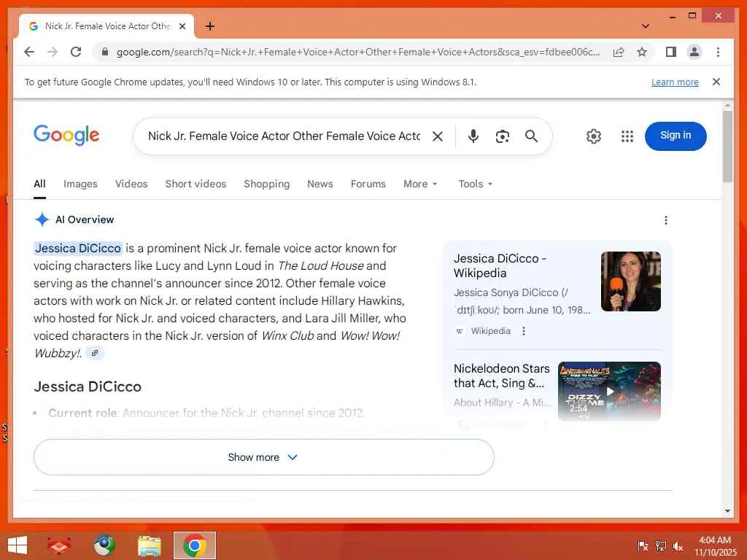The image size is (747, 560).
Task: Expand the More filters dropdown
Action: 419,184
